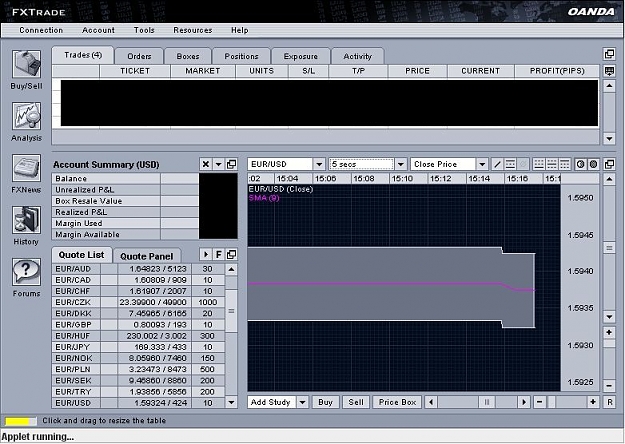Open the Buy/Sell order icon
625x444 pixels.
26,64
